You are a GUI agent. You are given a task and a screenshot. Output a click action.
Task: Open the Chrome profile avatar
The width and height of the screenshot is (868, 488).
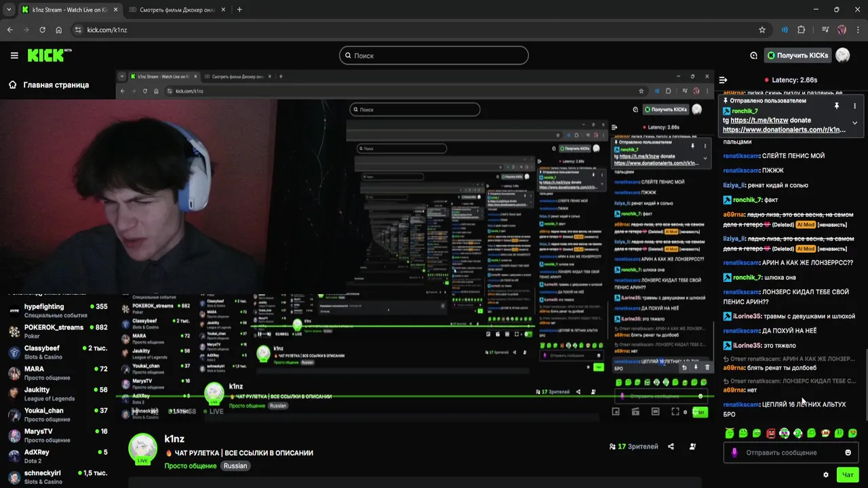(x=842, y=30)
